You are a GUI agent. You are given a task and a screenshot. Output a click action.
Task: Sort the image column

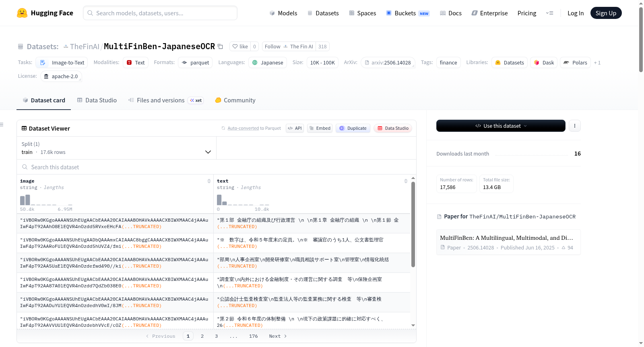(209, 181)
